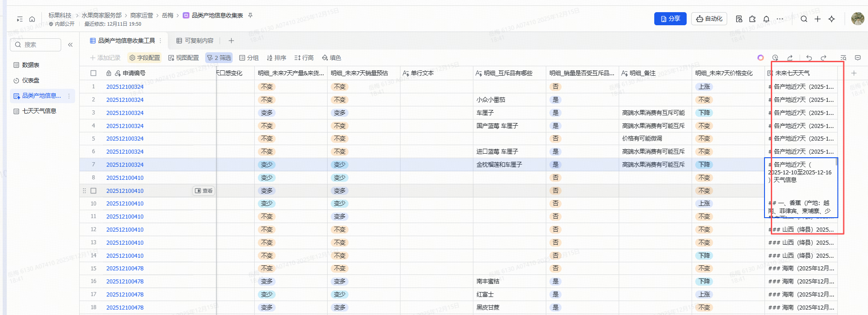Click the redo arrow icon
868x315 pixels.
click(823, 58)
